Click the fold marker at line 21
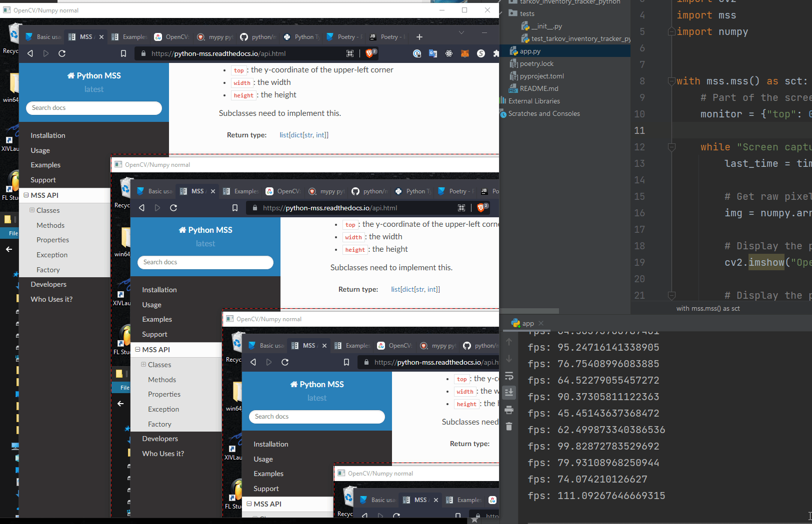This screenshot has width=812, height=524. pos(672,295)
